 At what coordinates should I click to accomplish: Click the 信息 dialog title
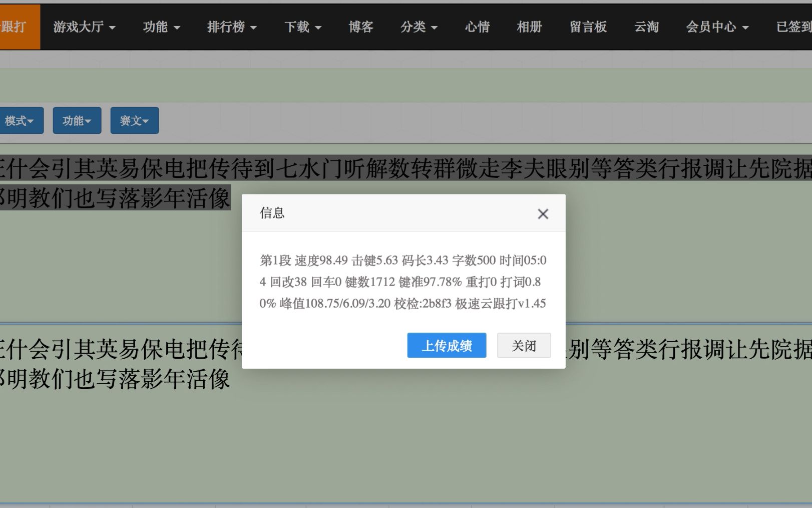[272, 213]
